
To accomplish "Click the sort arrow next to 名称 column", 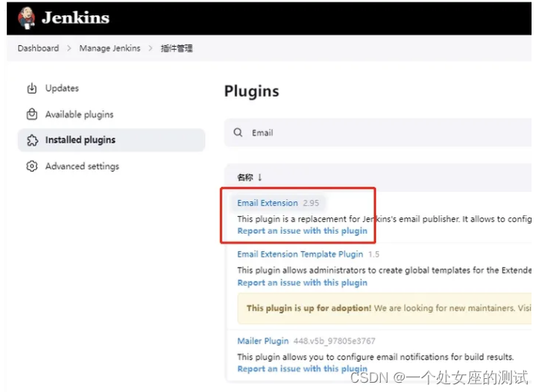I will point(260,178).
